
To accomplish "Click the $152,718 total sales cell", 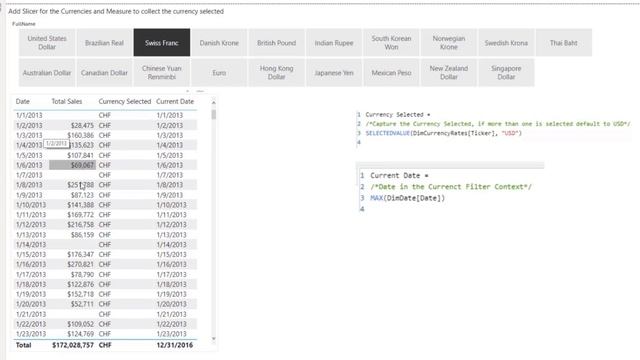I will coord(80,294).
